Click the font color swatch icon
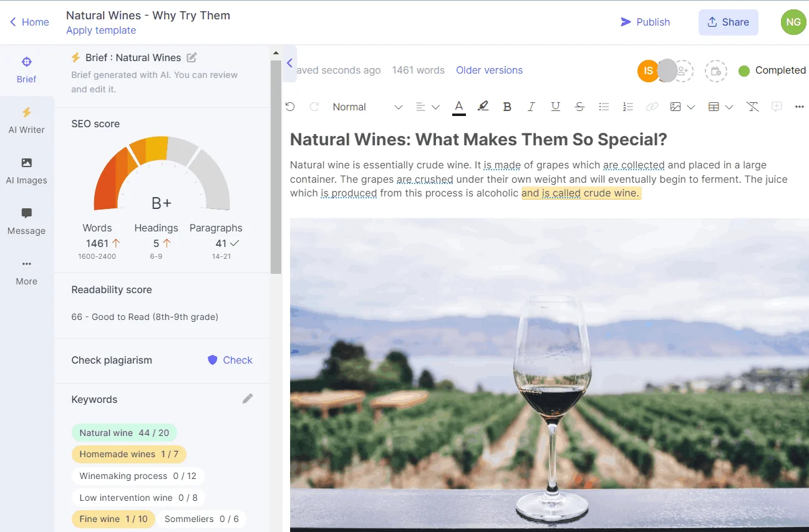 [458, 107]
